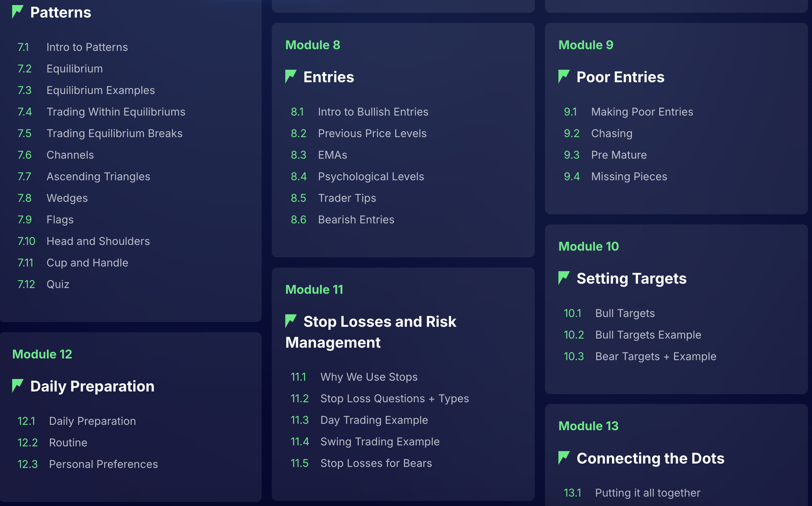Go to lesson 12.2 Routine
812x506 pixels.
point(68,443)
